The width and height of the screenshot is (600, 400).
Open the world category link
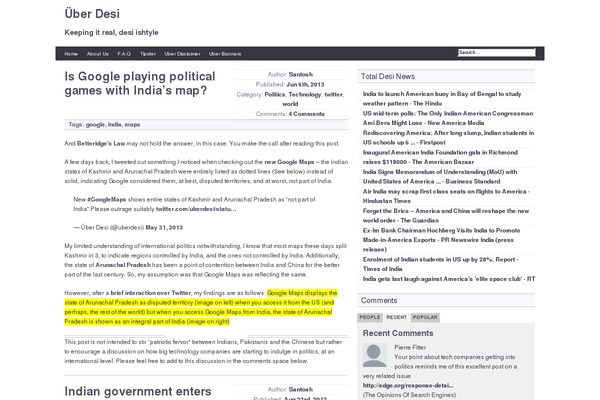click(x=290, y=104)
